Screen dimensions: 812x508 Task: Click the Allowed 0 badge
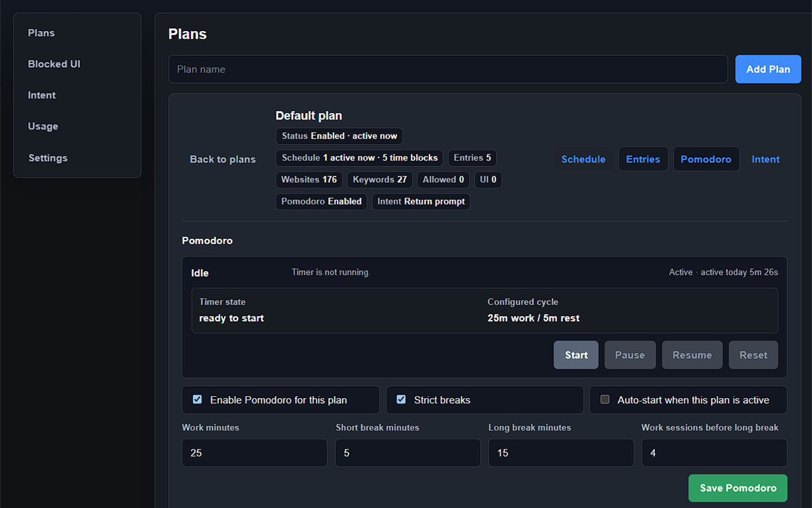point(443,180)
